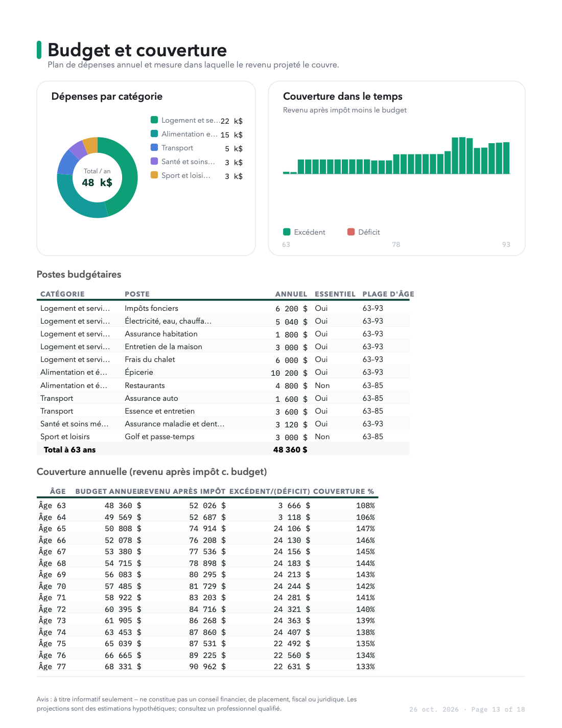Click the 'Essence et entretien' item
The image size is (562, 728).
click(160, 411)
